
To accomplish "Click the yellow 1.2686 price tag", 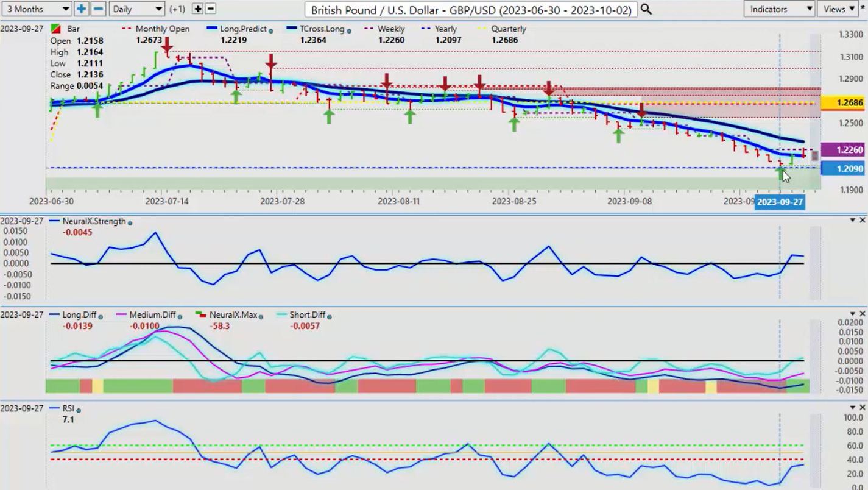I will pyautogui.click(x=844, y=103).
